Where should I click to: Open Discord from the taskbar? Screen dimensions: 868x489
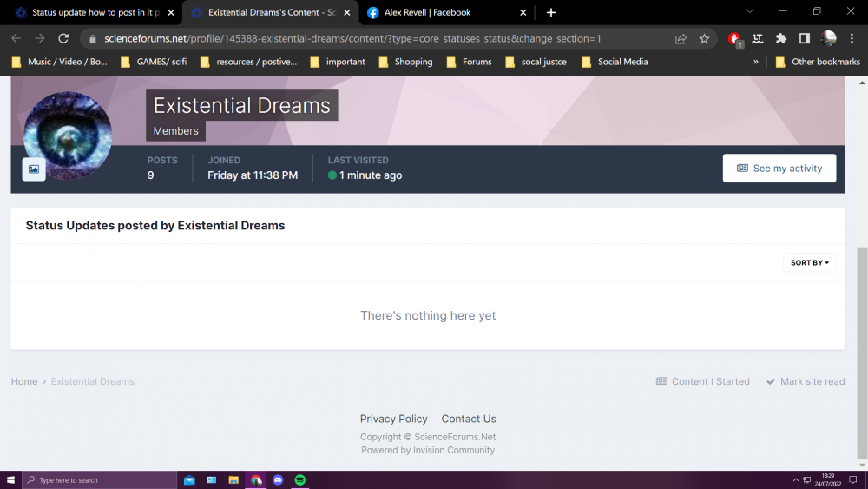pyautogui.click(x=278, y=479)
